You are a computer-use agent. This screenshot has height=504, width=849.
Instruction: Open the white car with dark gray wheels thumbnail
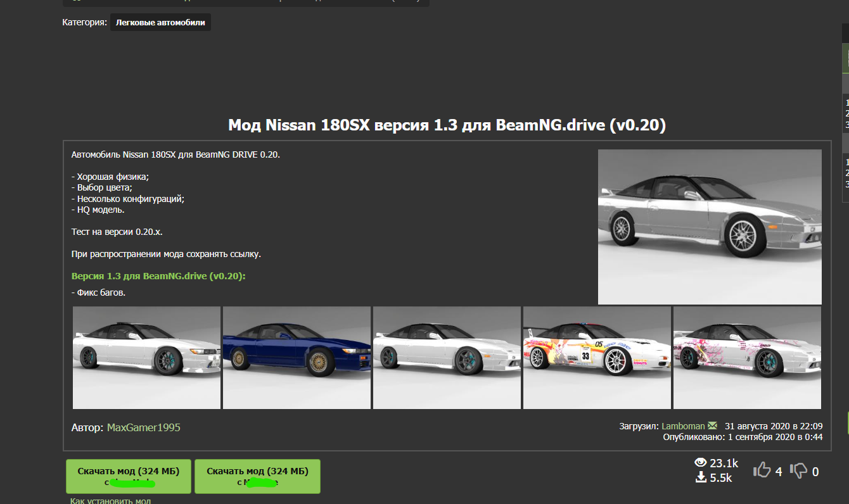pos(447,358)
